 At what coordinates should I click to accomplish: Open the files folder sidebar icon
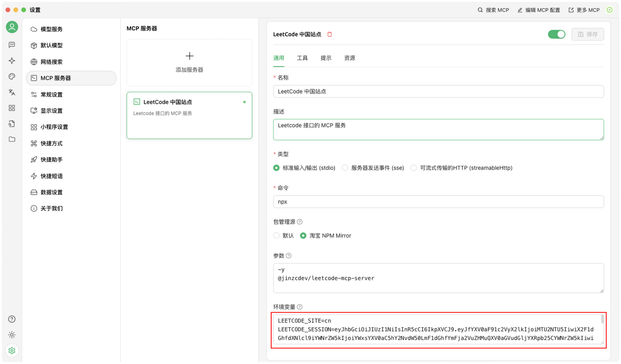12,139
